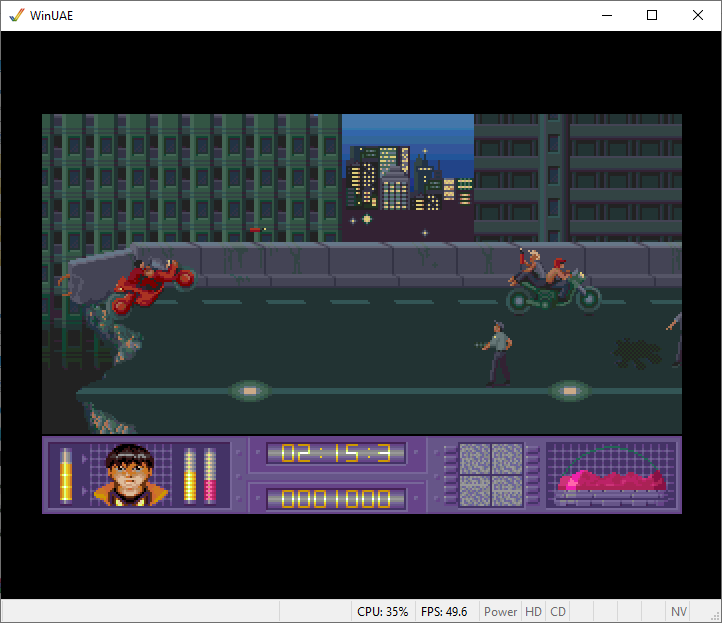This screenshot has width=722, height=623.
Task: Click the window resize grip corner
Action: [716, 617]
